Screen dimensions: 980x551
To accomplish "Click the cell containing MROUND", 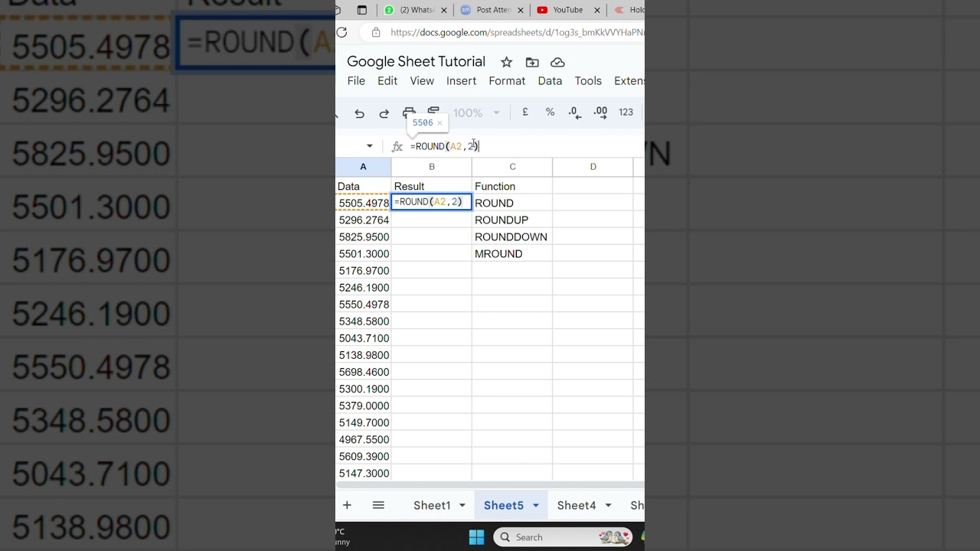I will click(512, 254).
